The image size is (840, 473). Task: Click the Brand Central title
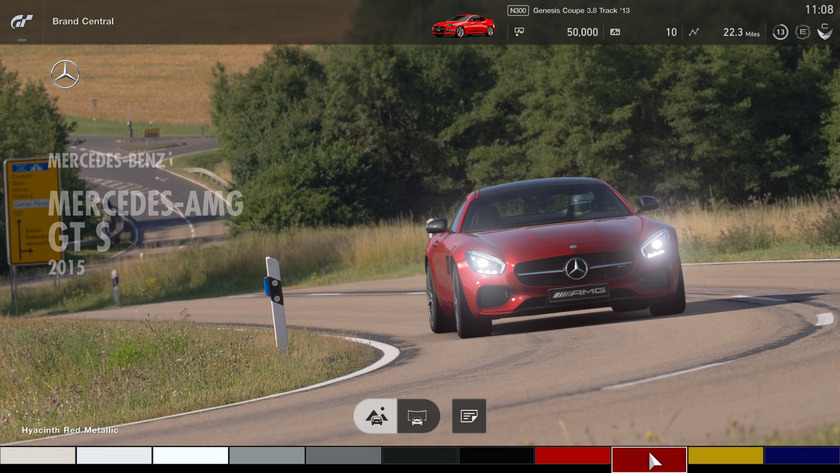(83, 21)
